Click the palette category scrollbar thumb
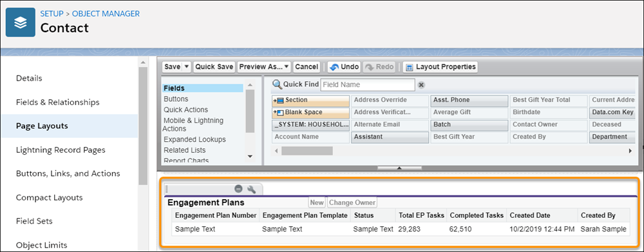 click(x=249, y=111)
